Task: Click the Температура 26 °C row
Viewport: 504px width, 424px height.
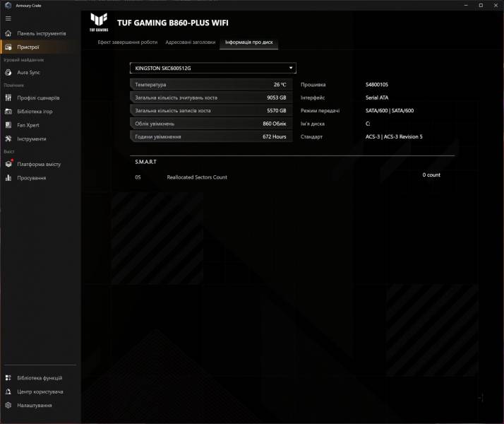Action: point(211,85)
